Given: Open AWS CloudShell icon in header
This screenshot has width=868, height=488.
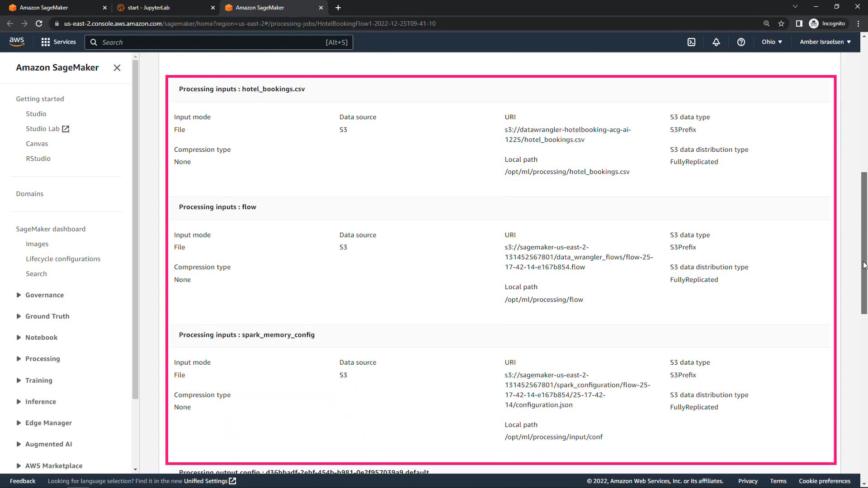Looking at the screenshot, I should pos(691,42).
